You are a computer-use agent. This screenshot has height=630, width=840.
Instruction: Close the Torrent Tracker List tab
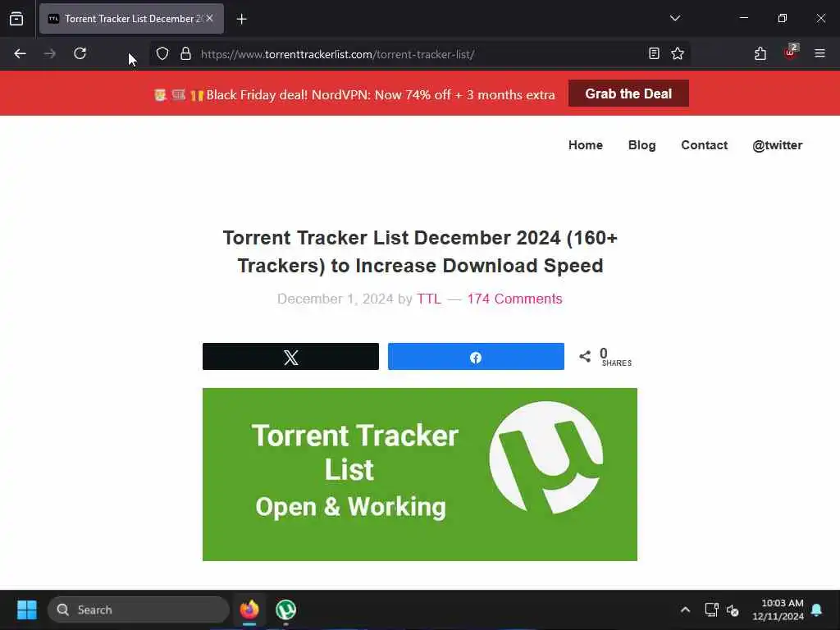pos(209,18)
